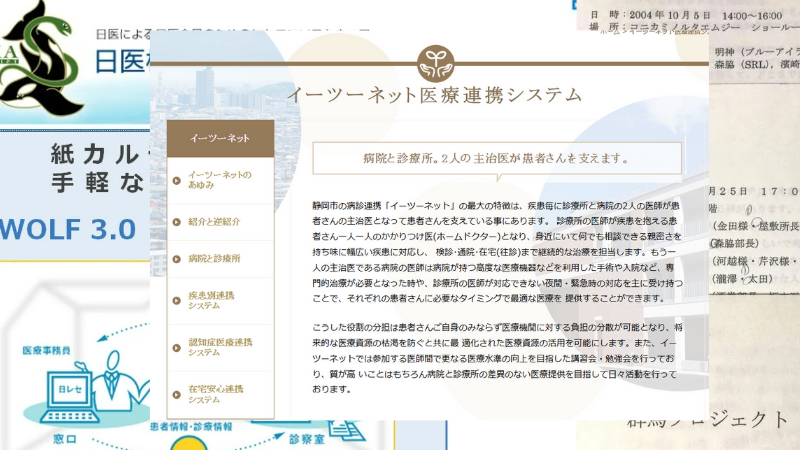This screenshot has width=800, height=450.
Task: Go to 病院と診療所 sidebar page
Action: (214, 258)
